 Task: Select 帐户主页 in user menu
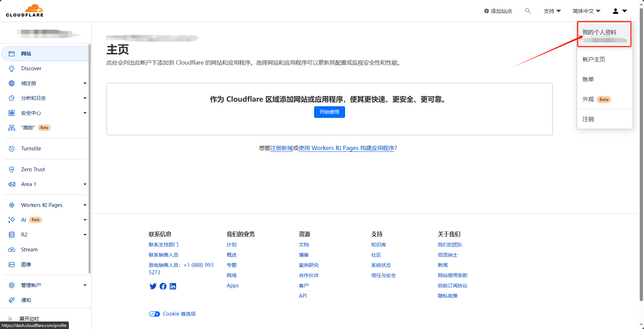click(x=604, y=59)
